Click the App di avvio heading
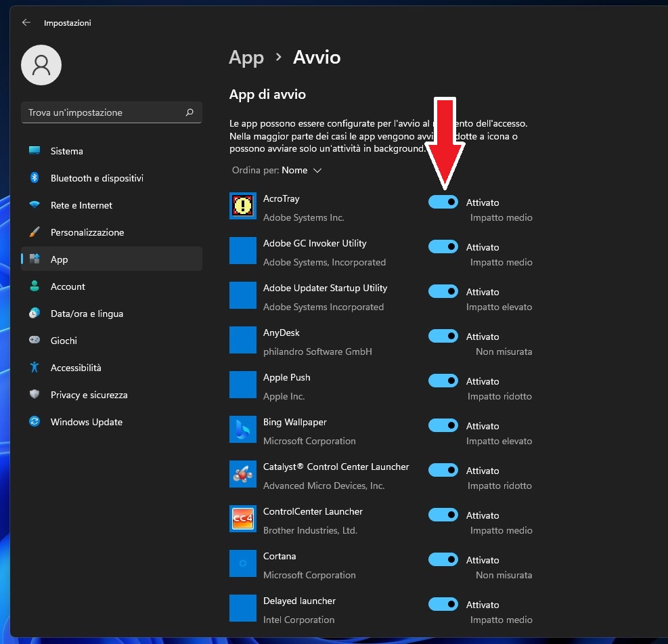Image resolution: width=668 pixels, height=644 pixels. click(x=267, y=94)
